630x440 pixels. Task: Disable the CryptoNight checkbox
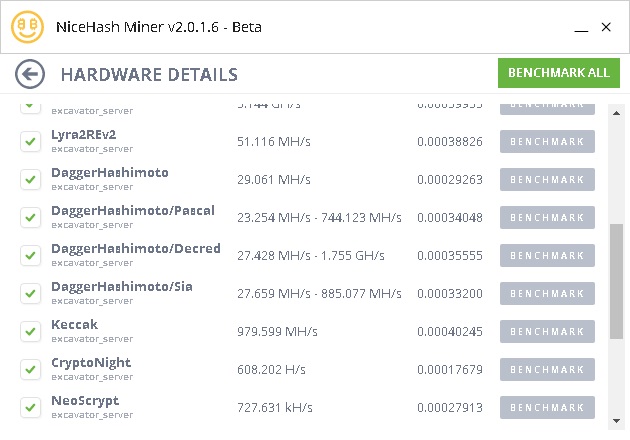click(x=31, y=369)
